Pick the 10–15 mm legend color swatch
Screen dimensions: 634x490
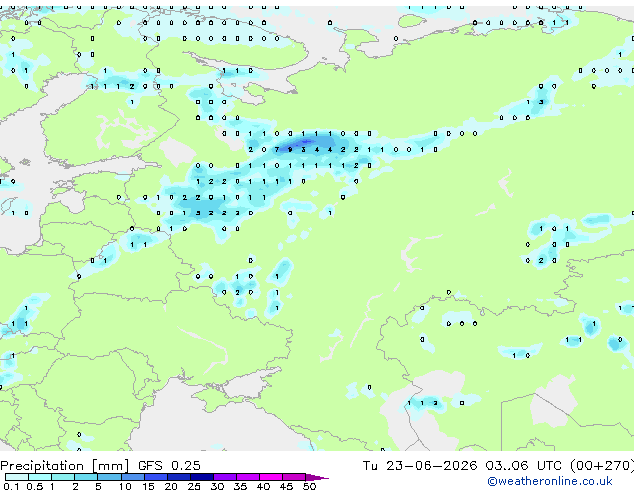[x=133, y=477]
